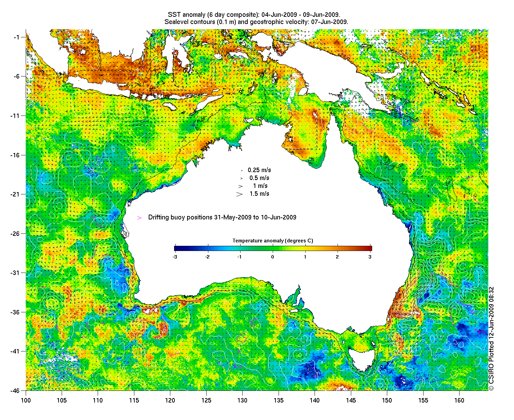
Task: Click the CSIRO Plotted 12-Jun-2009 copyright text
Action: [x=491, y=339]
